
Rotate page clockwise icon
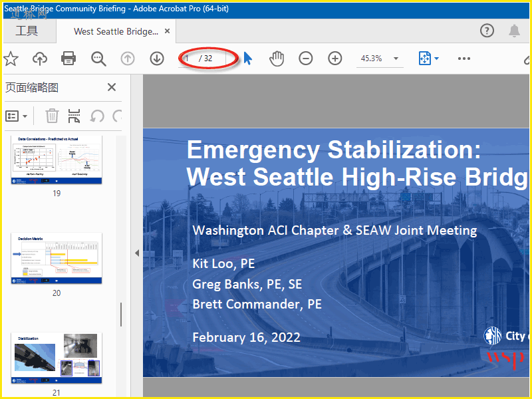pos(118,116)
